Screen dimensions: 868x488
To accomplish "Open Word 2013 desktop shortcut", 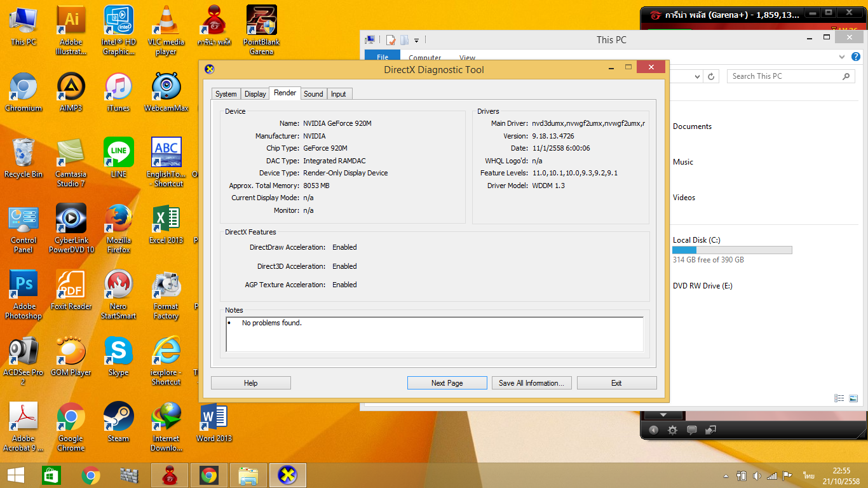I will (214, 422).
